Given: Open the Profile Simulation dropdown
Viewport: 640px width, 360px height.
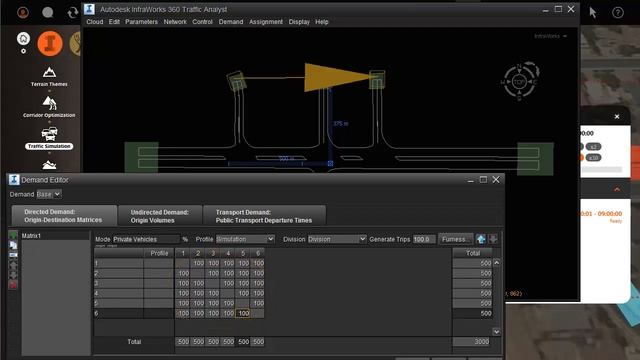Looking at the screenshot, I should click(245, 239).
